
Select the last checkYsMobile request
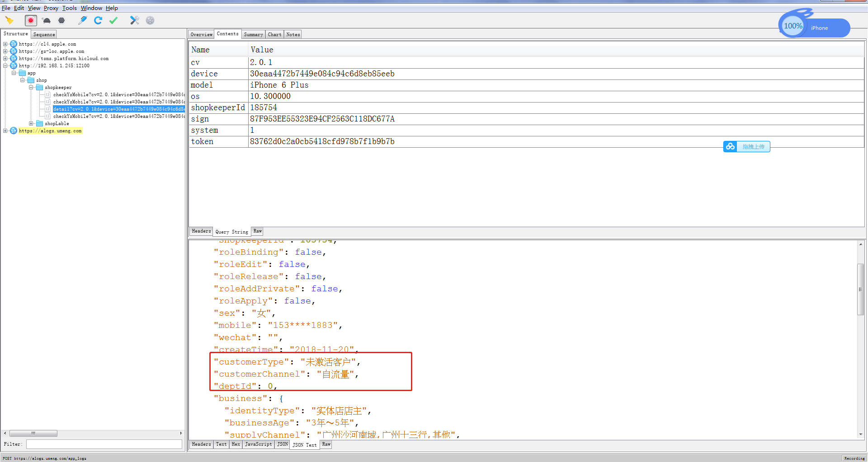pos(119,116)
